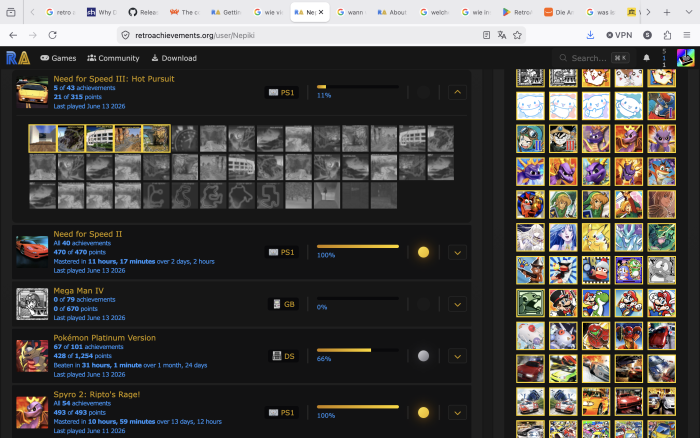Switch to the Why D tab
Screen dimensions: 700x438
tap(102, 13)
